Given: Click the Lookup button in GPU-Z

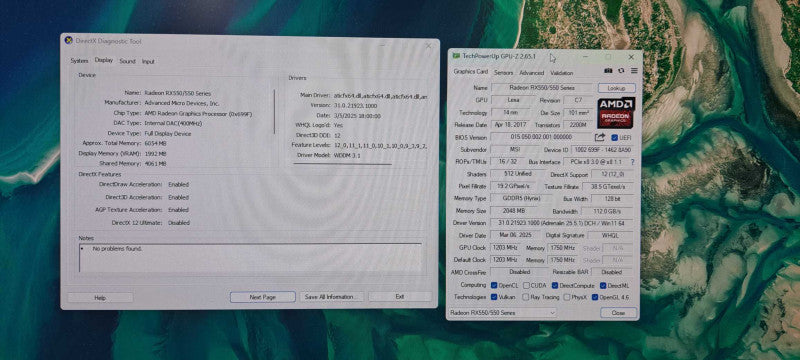Looking at the screenshot, I should pos(617,88).
